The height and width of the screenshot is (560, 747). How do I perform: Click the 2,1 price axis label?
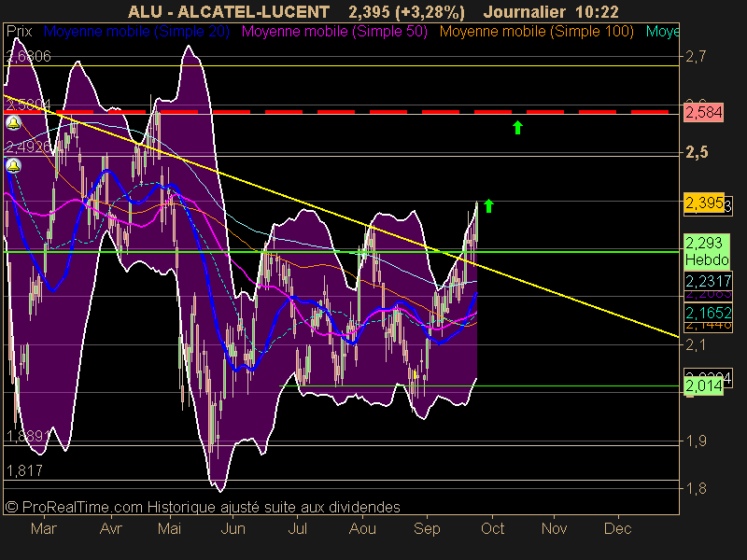tap(696, 344)
